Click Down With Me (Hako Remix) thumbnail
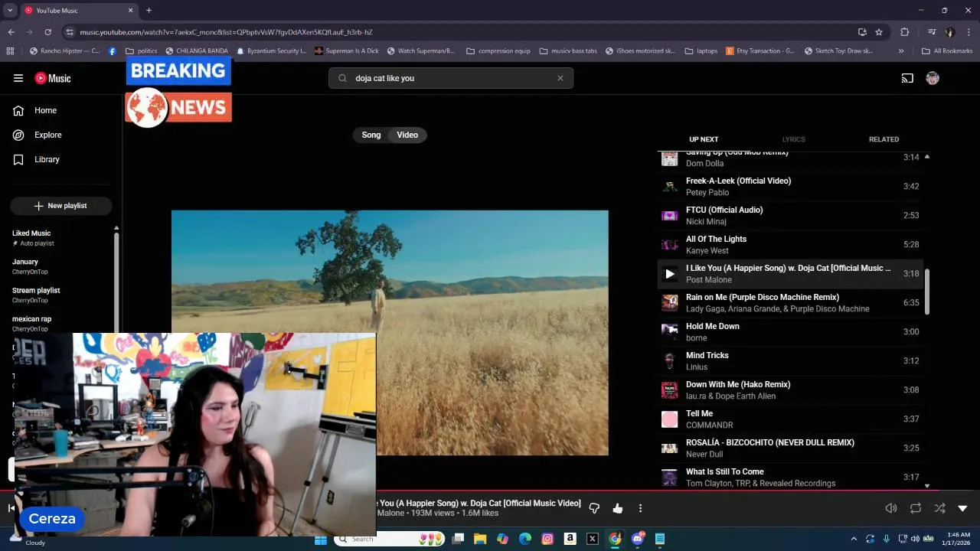980x551 pixels. coord(670,390)
